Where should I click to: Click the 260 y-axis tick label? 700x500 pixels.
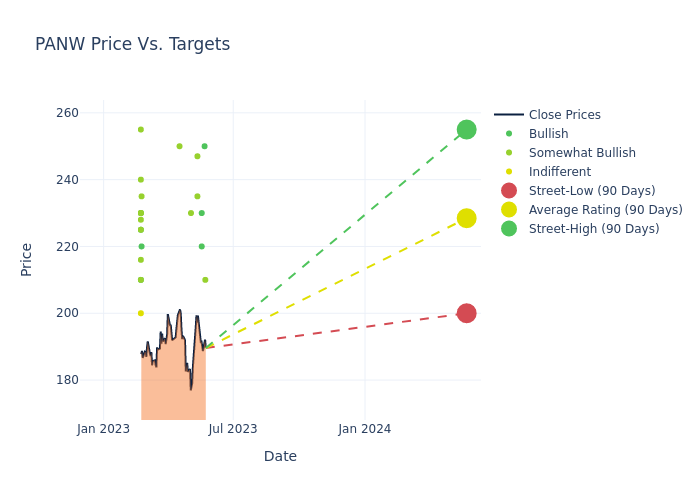click(x=82, y=113)
